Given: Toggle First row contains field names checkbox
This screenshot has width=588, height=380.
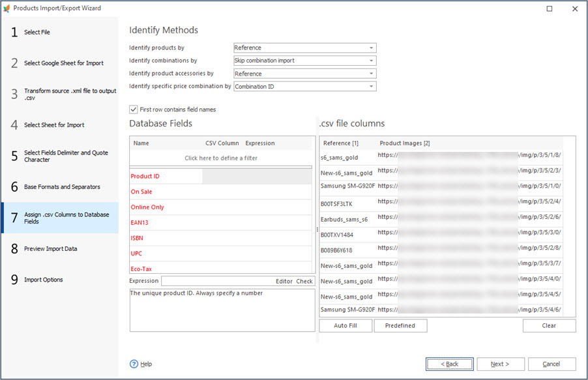Looking at the screenshot, I should tap(134, 110).
